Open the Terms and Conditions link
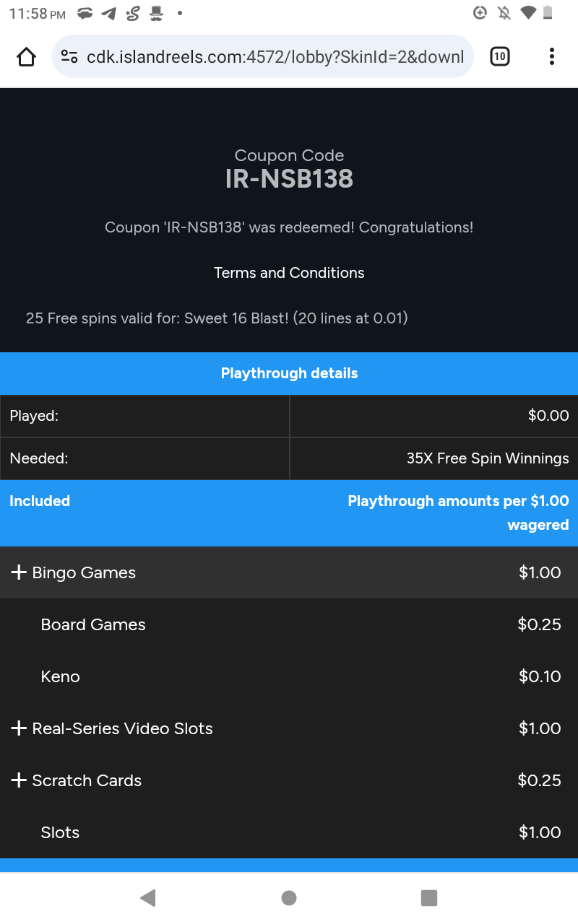 289,273
